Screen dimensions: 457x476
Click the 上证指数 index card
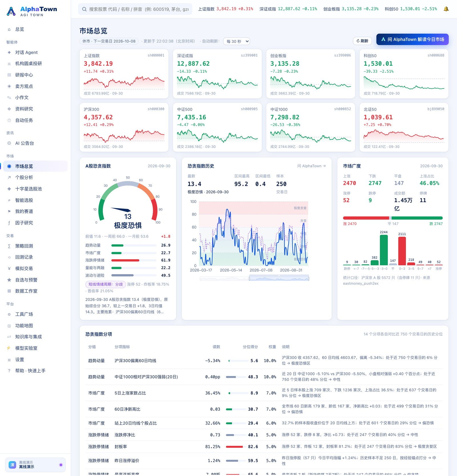pos(124,74)
